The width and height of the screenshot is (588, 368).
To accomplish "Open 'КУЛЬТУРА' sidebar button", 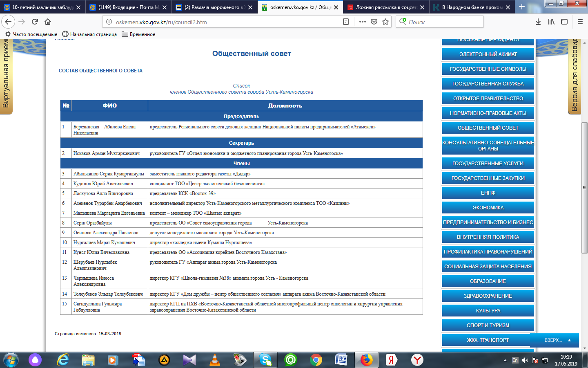I will click(488, 311).
